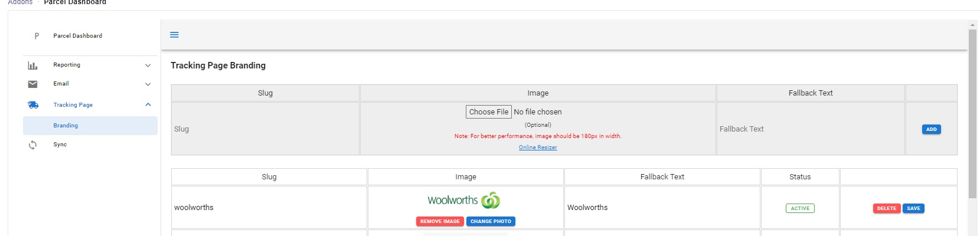Toggle the woolworths Active status badge
This screenshot has height=236, width=980.
point(800,208)
